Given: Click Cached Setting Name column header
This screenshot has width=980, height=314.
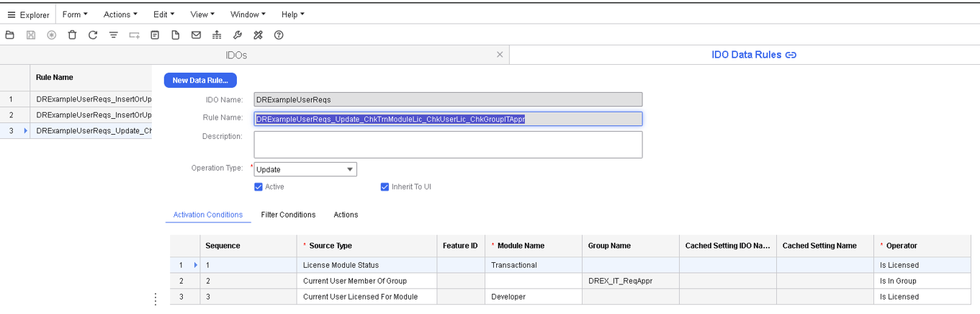Looking at the screenshot, I should click(825, 246).
